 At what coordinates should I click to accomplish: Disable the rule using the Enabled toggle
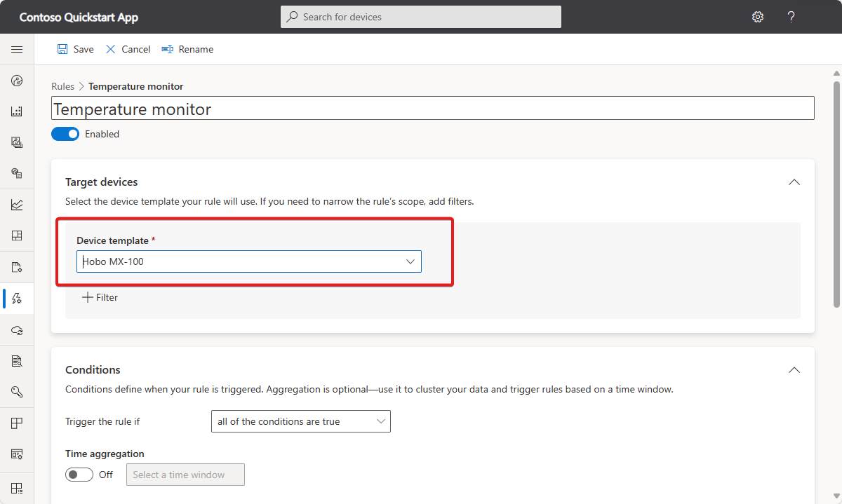[x=65, y=133]
